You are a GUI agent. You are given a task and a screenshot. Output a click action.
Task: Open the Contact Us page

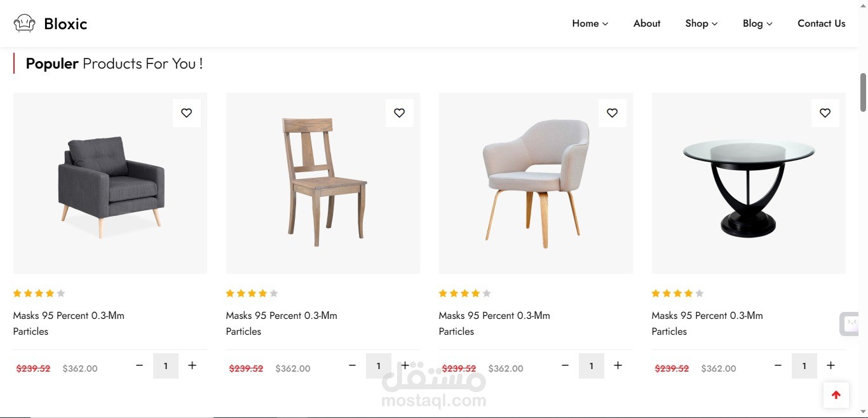point(822,24)
